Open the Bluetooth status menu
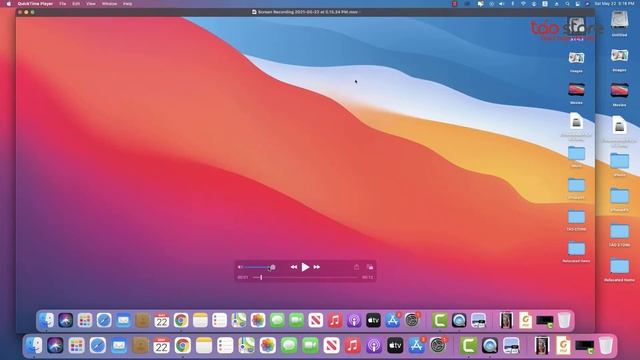Image resolution: width=640 pixels, height=360 pixels. (513, 4)
